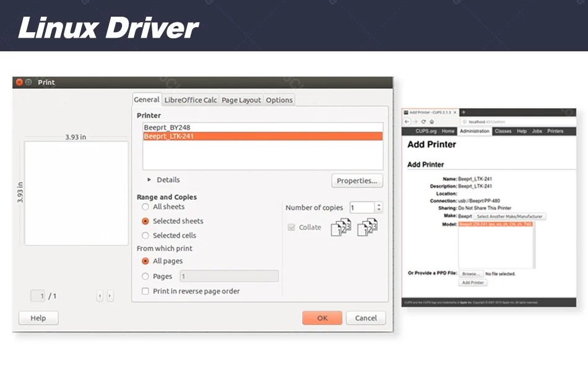Switch to the LibreOffice Calc tab
This screenshot has height=376, width=588.
coord(191,100)
